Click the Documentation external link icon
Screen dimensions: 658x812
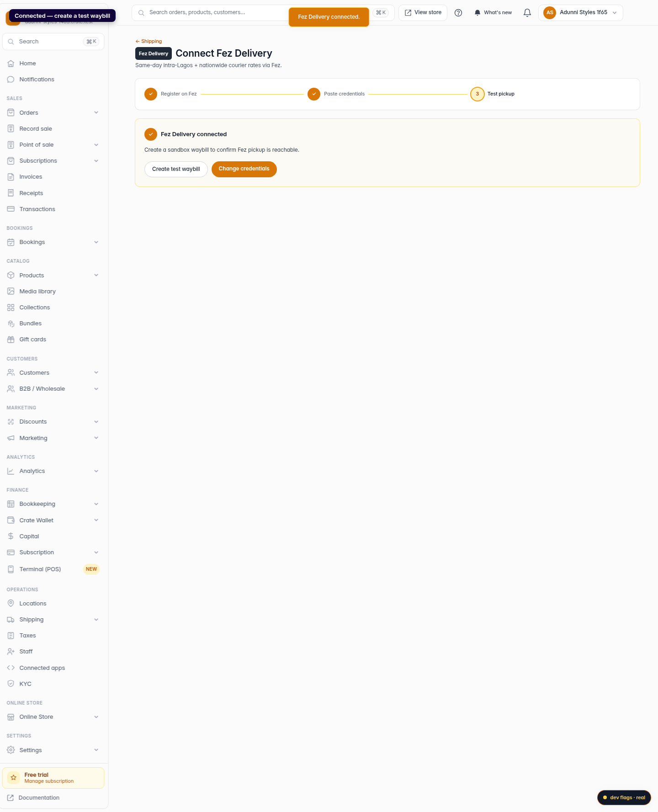click(11, 798)
